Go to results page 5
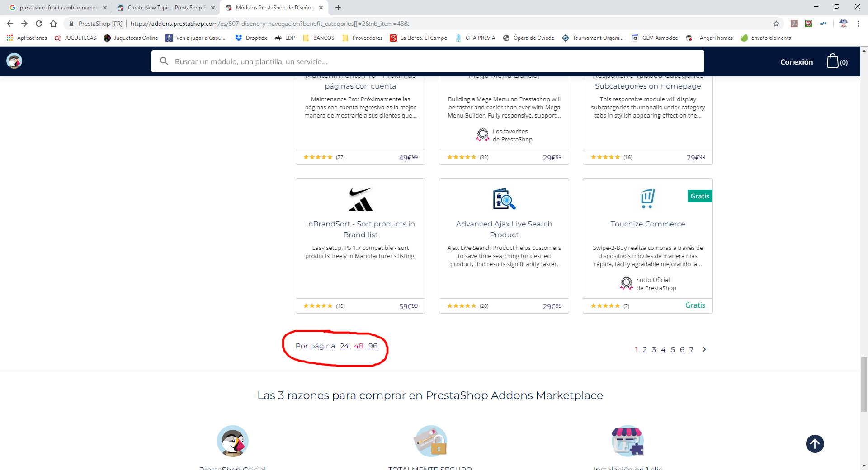This screenshot has height=470, width=868. 673,349
